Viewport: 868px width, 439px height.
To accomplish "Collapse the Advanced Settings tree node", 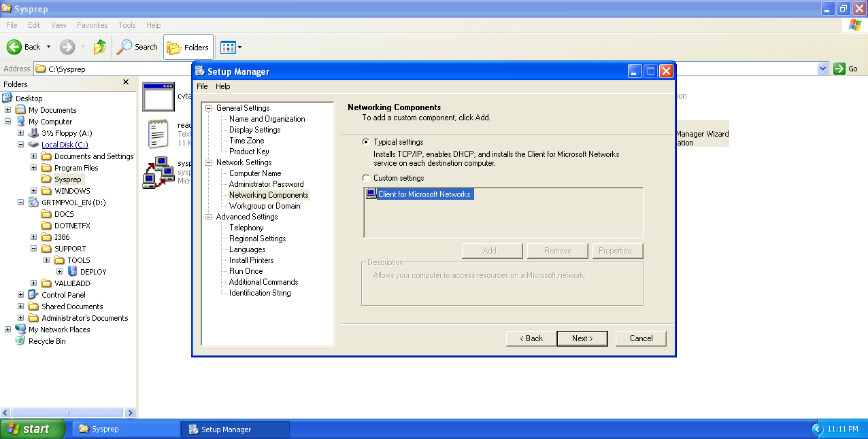I will (210, 217).
